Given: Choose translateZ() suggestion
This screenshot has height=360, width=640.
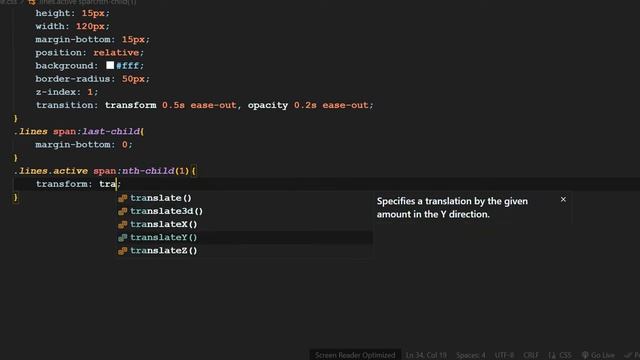Looking at the screenshot, I should (x=244, y=250).
